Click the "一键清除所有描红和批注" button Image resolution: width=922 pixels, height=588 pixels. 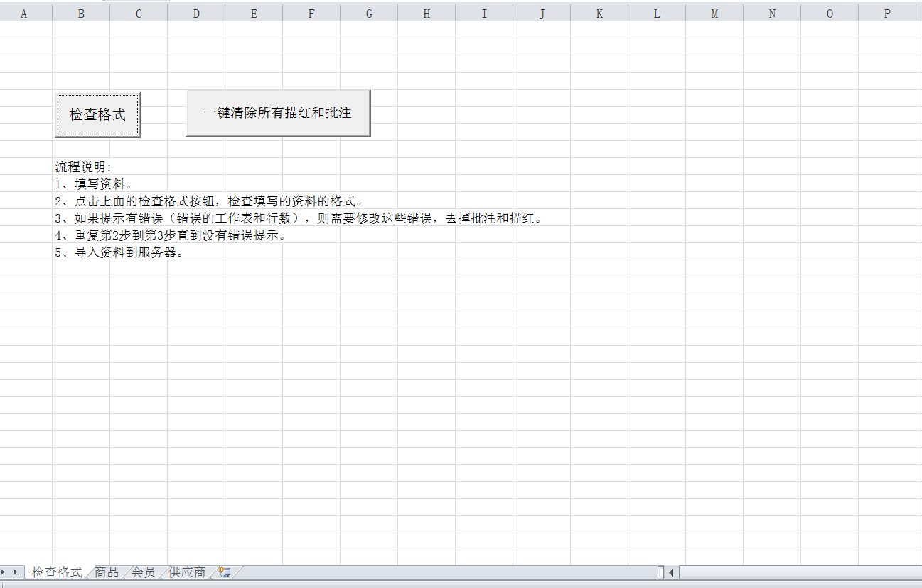278,112
